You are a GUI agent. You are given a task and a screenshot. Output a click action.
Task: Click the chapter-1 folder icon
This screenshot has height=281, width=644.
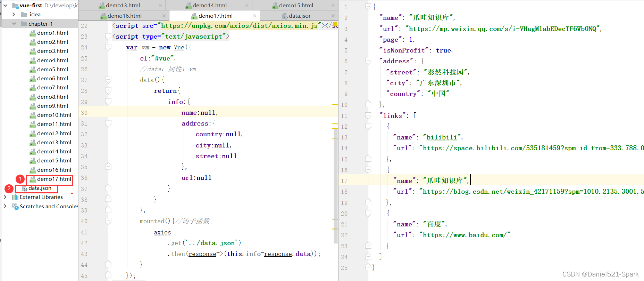click(x=24, y=24)
